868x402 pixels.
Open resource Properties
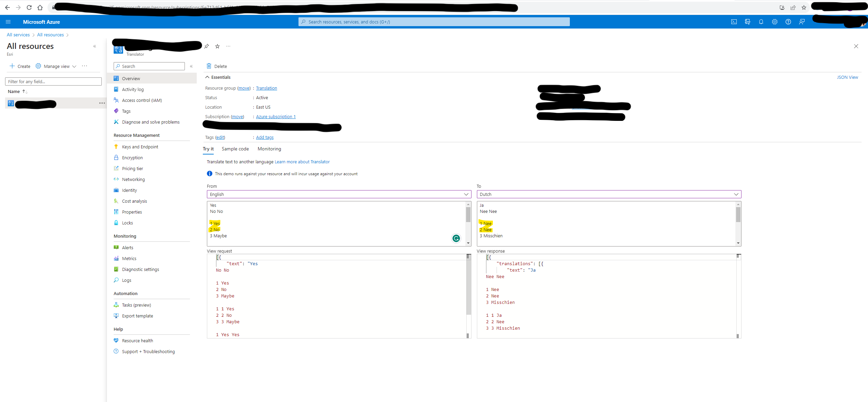click(x=132, y=212)
